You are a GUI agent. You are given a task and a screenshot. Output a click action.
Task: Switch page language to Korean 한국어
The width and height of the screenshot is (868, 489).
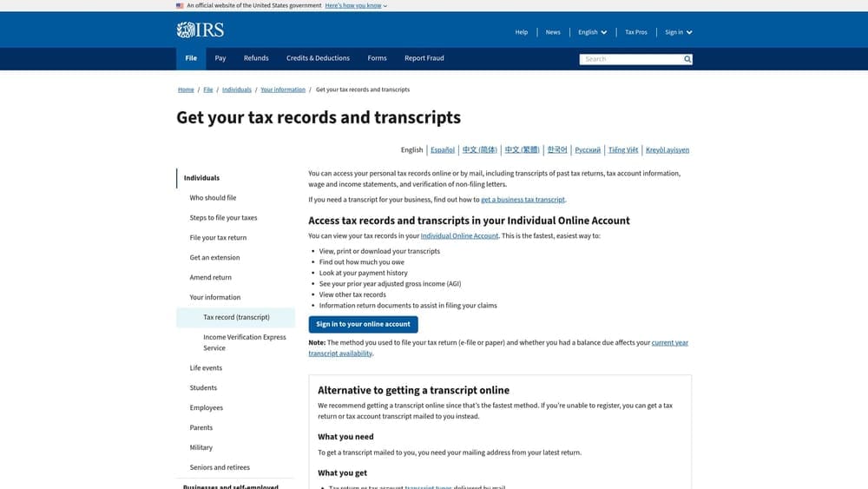click(557, 150)
